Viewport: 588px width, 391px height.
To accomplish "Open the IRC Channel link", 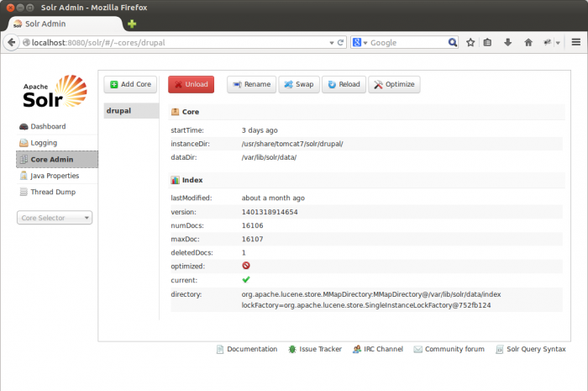I will (383, 349).
